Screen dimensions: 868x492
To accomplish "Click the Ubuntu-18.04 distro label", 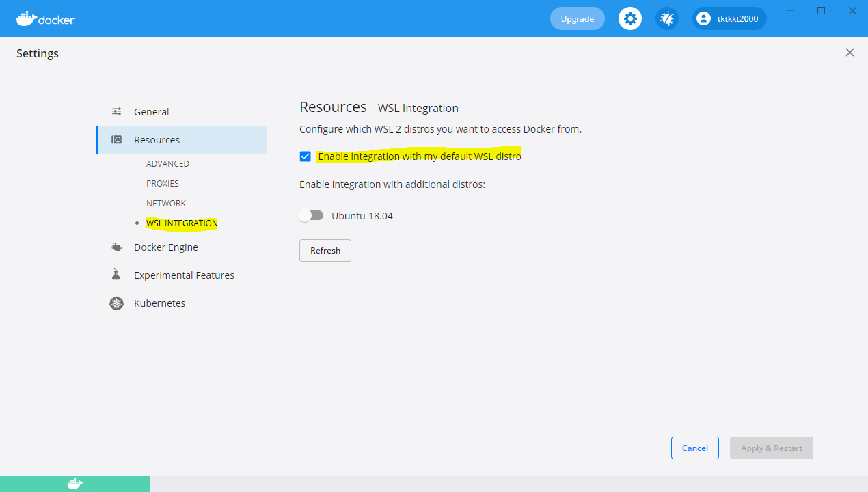I will (x=362, y=216).
